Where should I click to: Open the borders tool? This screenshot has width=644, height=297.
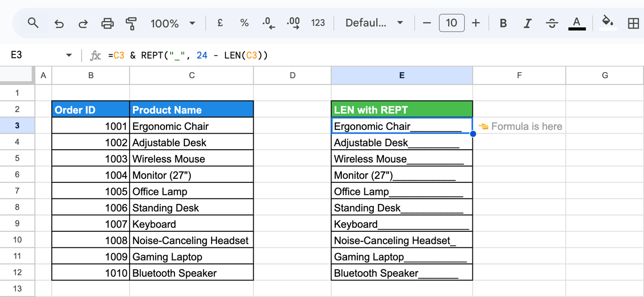coord(634,23)
